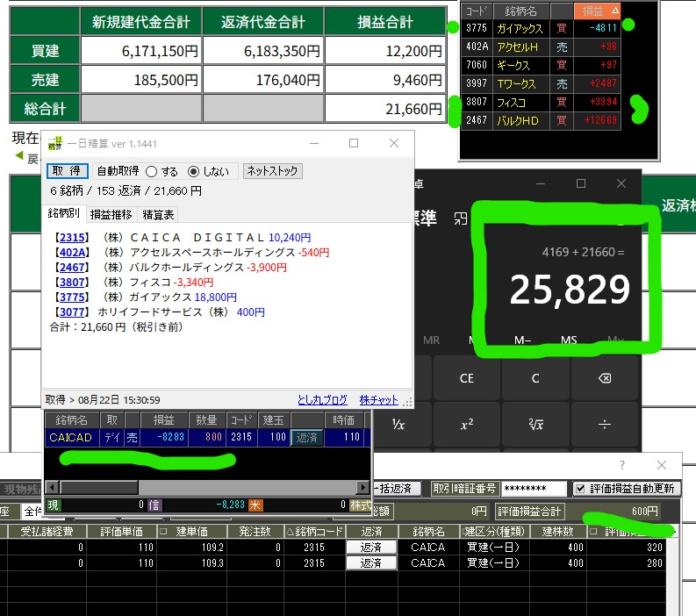
Task: Open stock code 402A link
Action: pyautogui.click(x=72, y=253)
